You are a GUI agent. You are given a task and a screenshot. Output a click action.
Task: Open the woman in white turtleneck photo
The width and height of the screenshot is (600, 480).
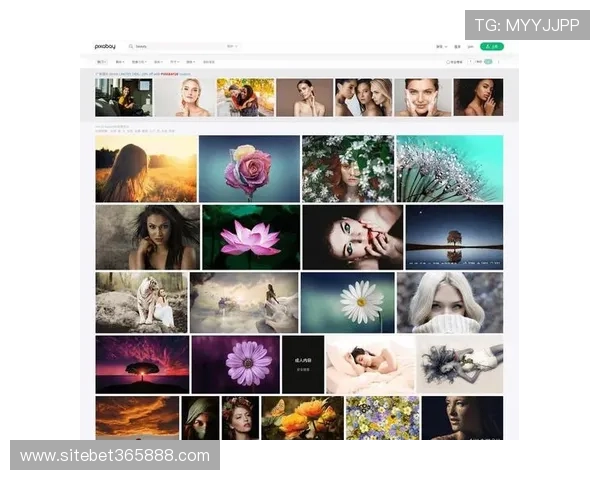tap(449, 302)
